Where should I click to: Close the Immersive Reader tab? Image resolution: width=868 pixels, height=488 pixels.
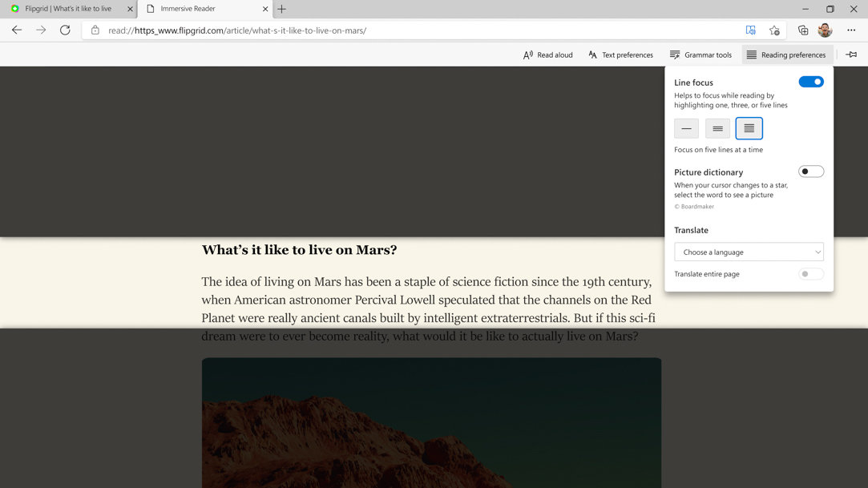tap(265, 9)
